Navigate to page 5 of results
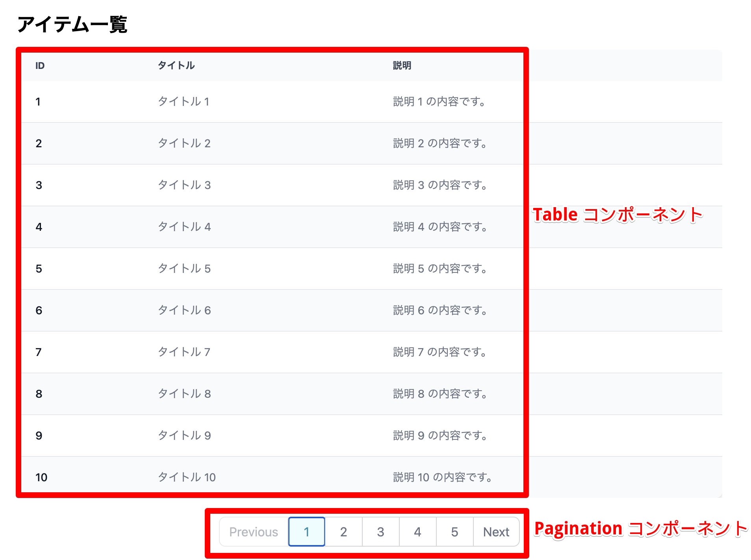 (x=454, y=532)
